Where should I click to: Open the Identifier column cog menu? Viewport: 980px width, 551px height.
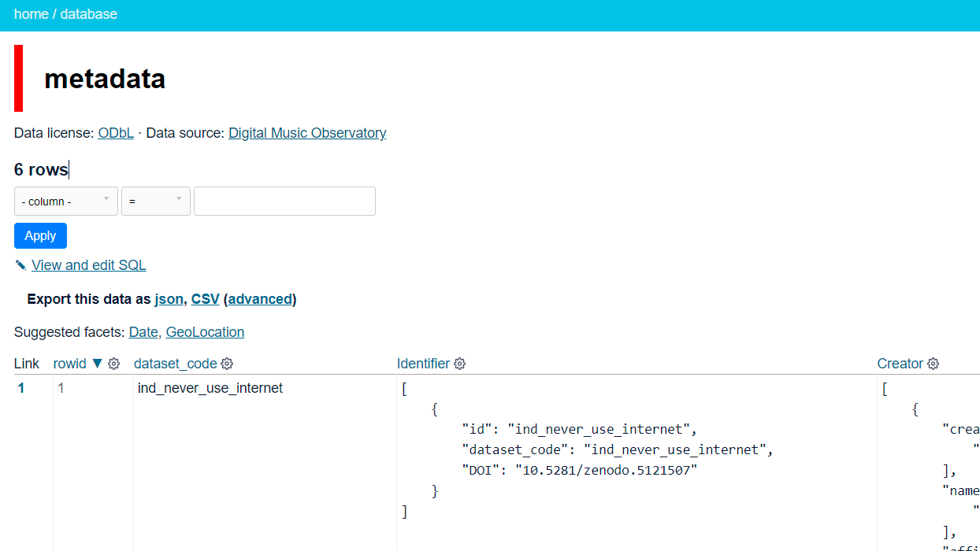click(x=459, y=364)
